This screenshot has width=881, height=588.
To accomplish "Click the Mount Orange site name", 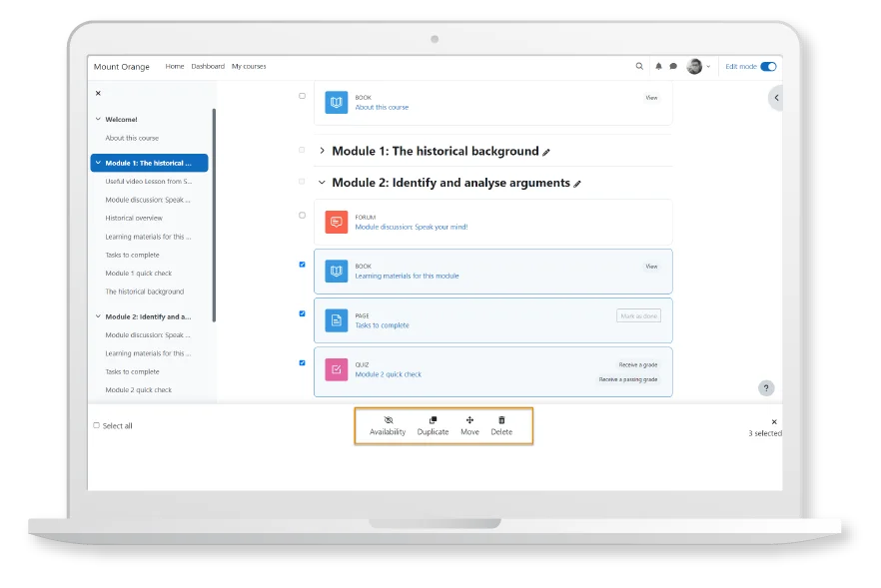I will (122, 66).
